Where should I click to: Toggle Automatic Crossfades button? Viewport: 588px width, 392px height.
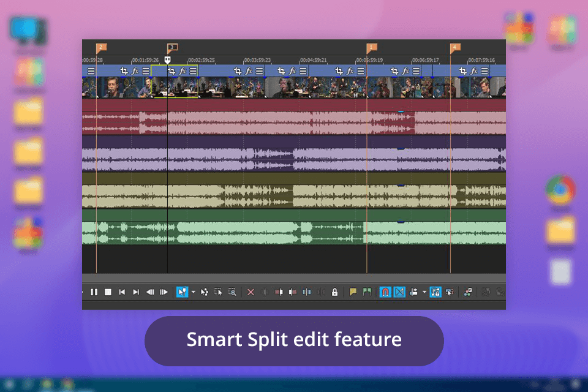(399, 292)
